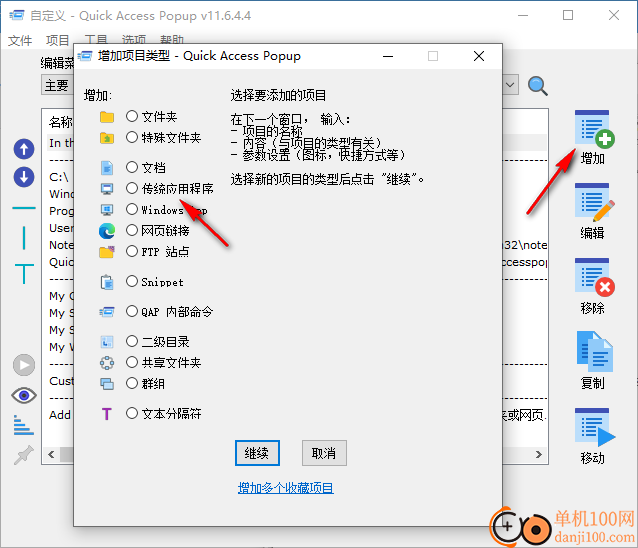Click the Edit (编辑) favorite icon

coord(594,203)
